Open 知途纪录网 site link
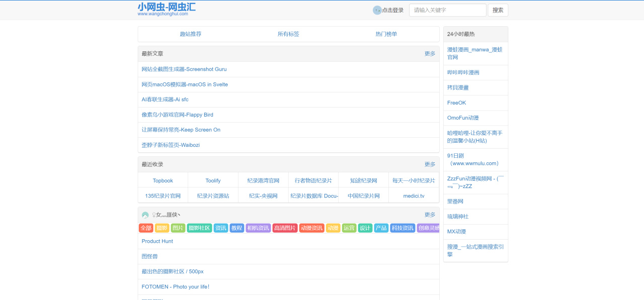Screen dimensions: 644x300 [x=364, y=180]
